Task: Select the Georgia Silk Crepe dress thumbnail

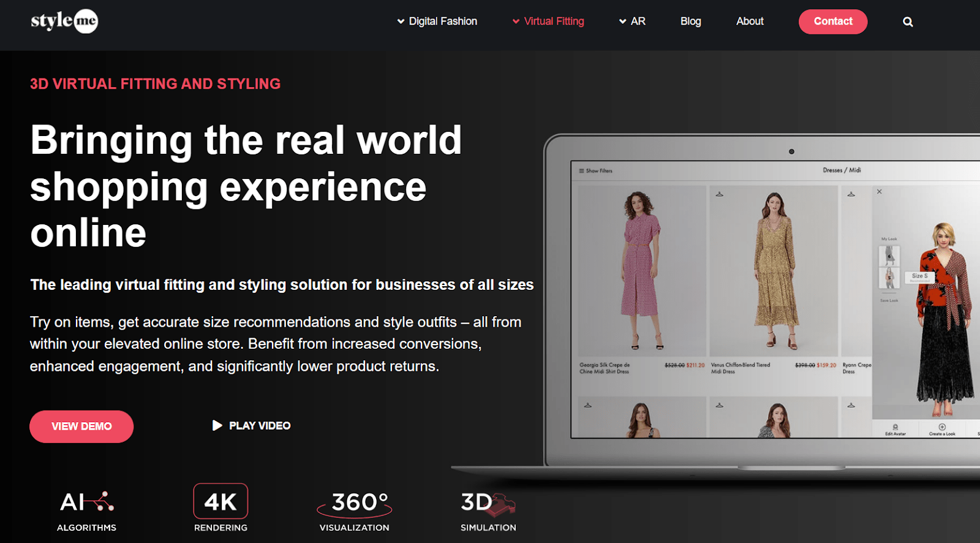Action: pyautogui.click(x=642, y=270)
